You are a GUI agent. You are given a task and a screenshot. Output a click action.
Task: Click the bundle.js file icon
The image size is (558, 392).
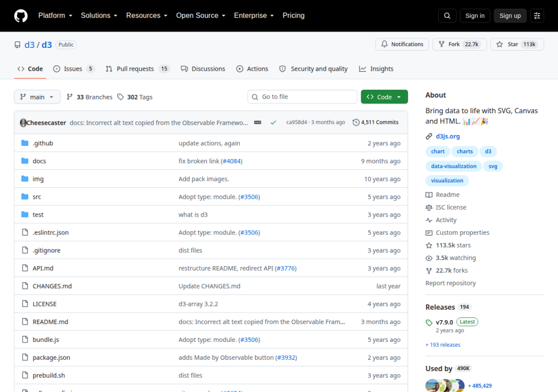[x=25, y=339]
